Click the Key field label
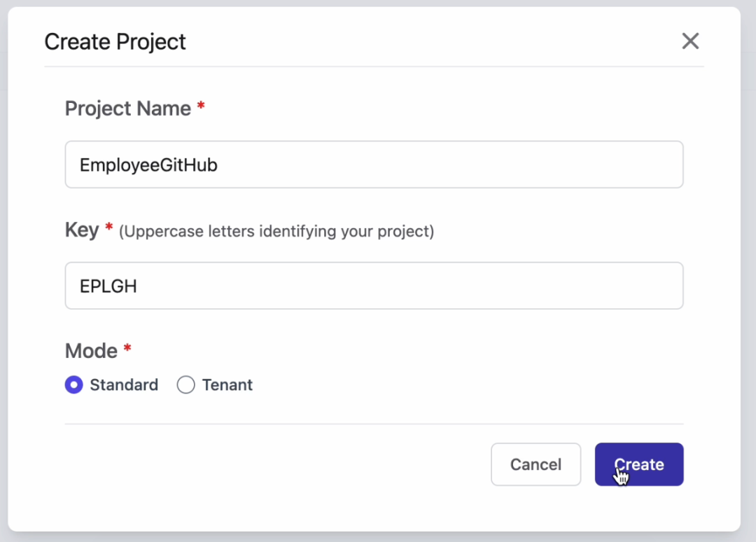 click(81, 230)
